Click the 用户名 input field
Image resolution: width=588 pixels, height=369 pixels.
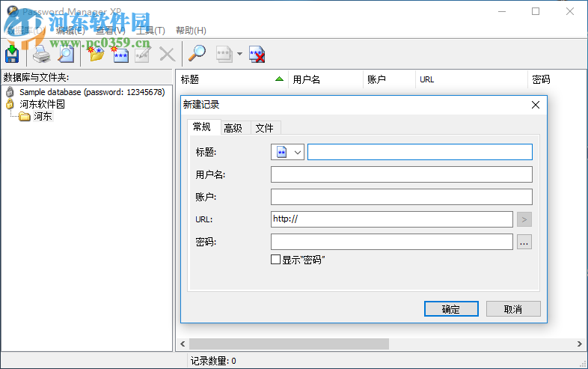point(402,174)
